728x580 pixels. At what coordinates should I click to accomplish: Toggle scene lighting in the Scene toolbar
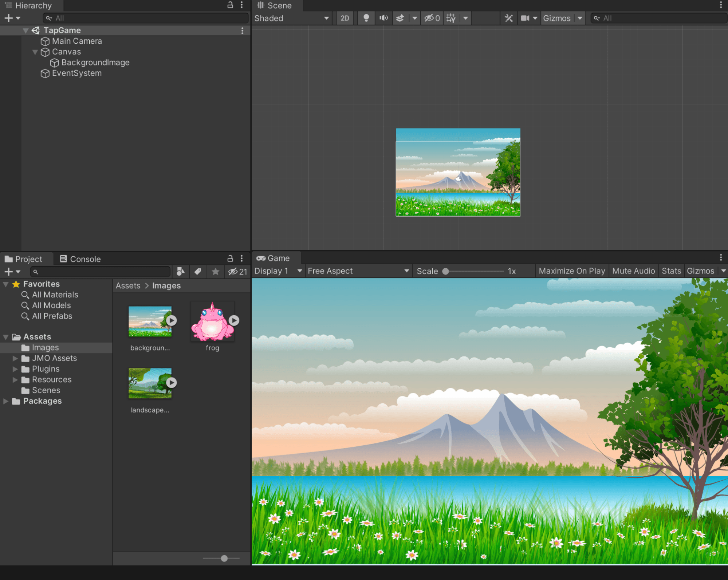pos(366,18)
